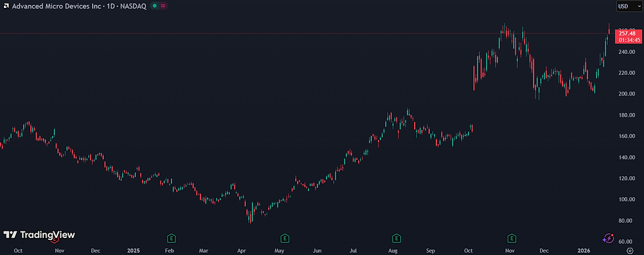This screenshot has width=644, height=255.
Task: Click the Sep label on the time axis
Action: click(x=431, y=250)
